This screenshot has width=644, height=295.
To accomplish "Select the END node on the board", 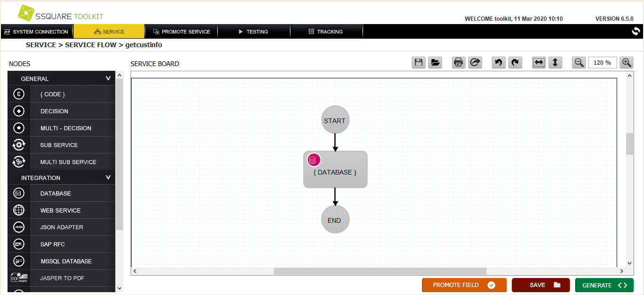I will point(335,219).
